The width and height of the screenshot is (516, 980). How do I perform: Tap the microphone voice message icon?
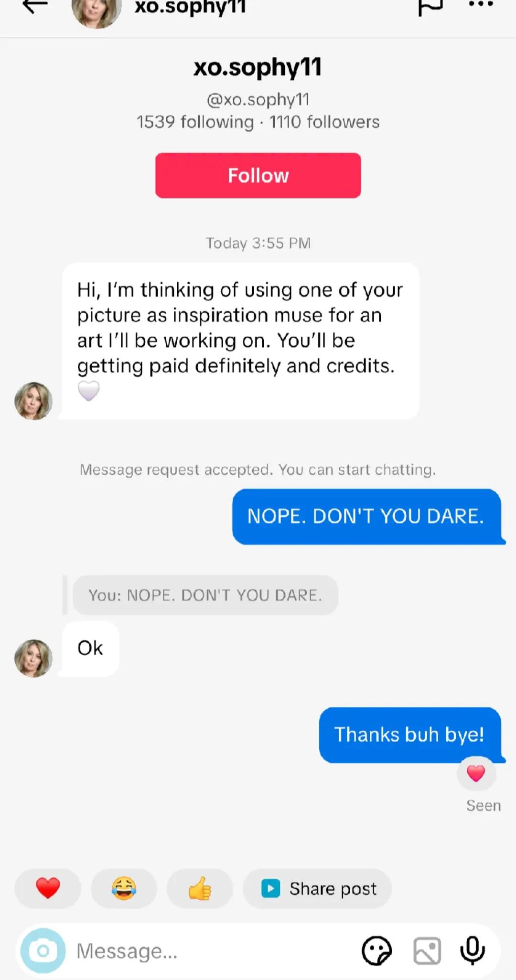click(x=473, y=950)
